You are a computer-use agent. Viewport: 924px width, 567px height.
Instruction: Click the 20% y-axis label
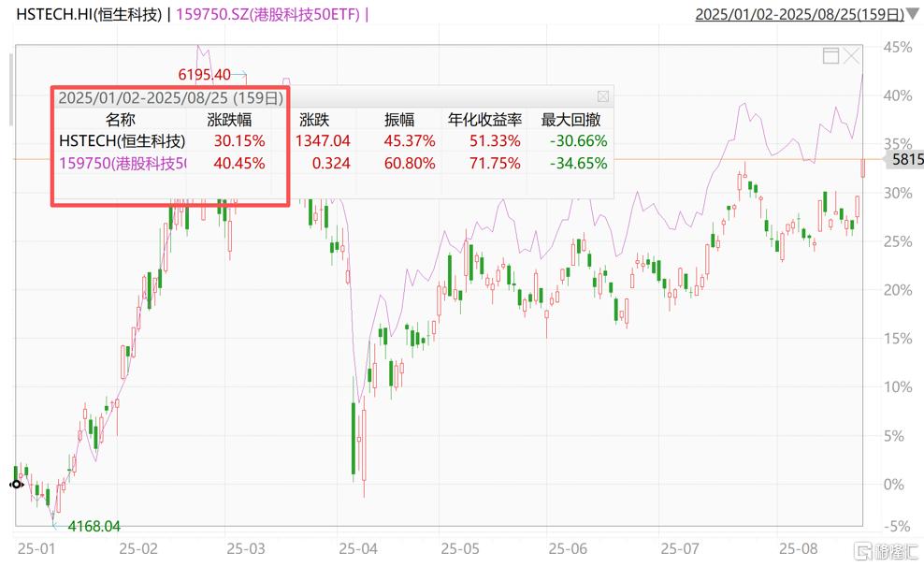pyautogui.click(x=898, y=290)
